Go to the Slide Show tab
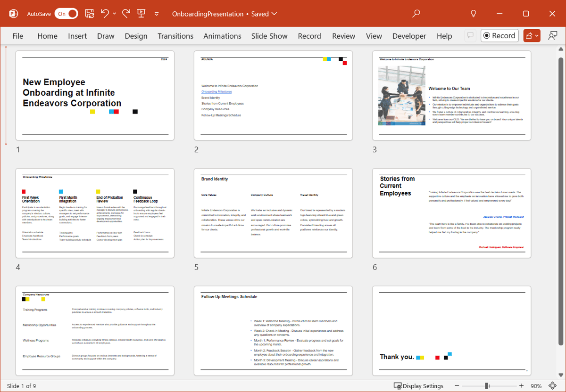This screenshot has height=392, width=566. pos(269,36)
